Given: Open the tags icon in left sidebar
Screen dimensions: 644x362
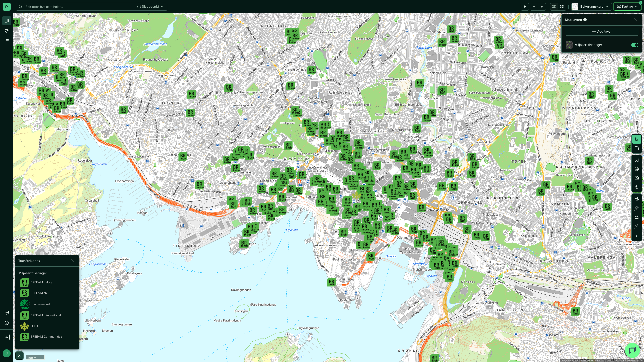Looking at the screenshot, I should pyautogui.click(x=7, y=31).
